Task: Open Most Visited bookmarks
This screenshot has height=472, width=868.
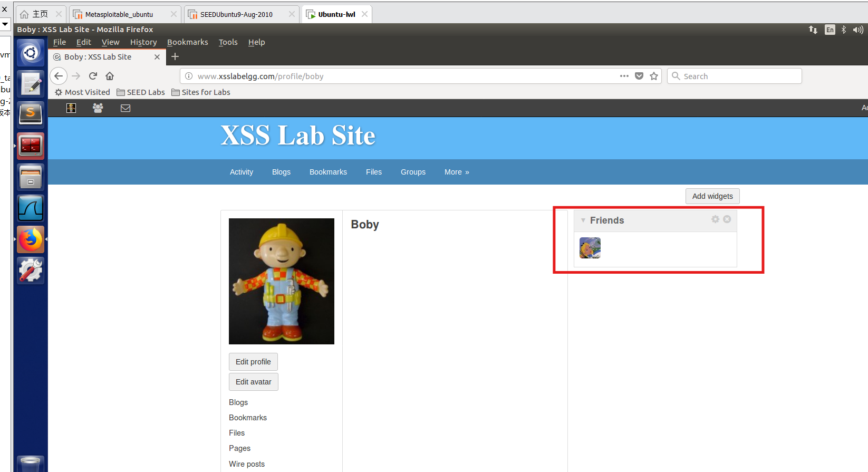Action: [x=82, y=92]
